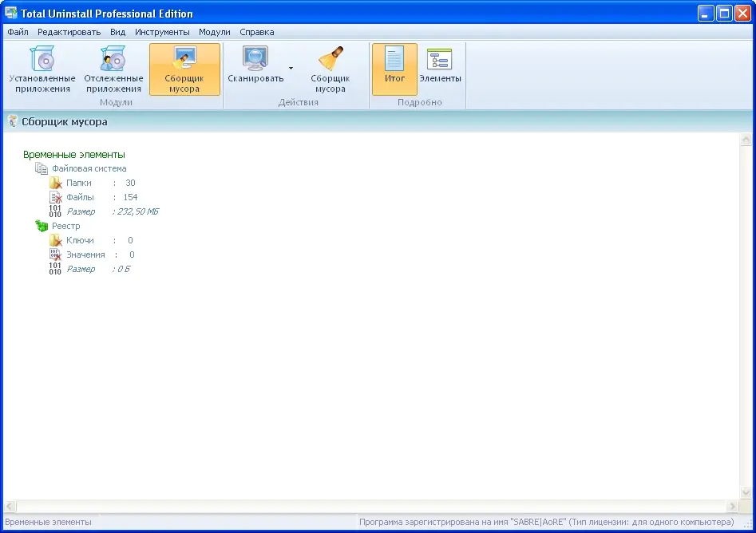
Task: Close the Total Uninstall window
Action: (x=742, y=13)
